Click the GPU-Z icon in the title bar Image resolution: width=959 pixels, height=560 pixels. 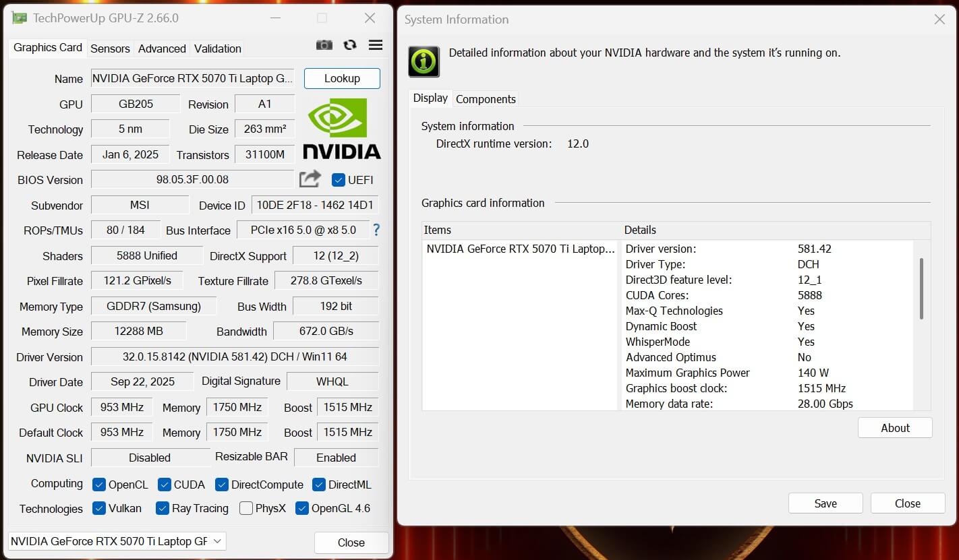tap(20, 18)
